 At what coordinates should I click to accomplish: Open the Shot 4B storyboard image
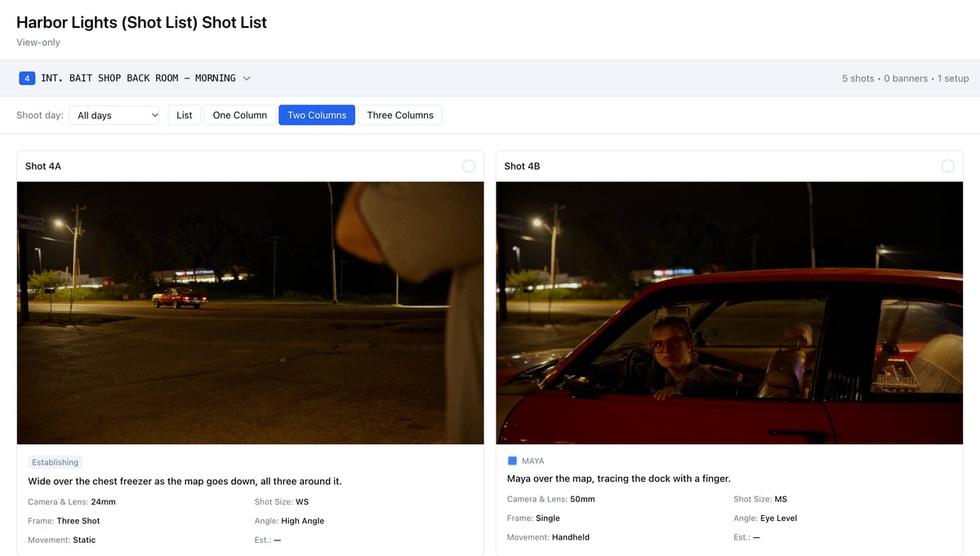click(x=729, y=313)
